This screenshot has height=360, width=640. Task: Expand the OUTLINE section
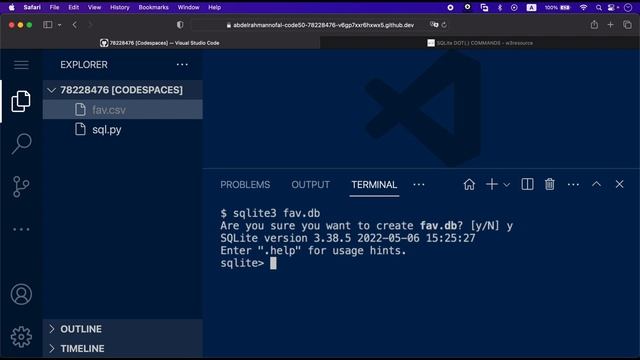[122, 329]
